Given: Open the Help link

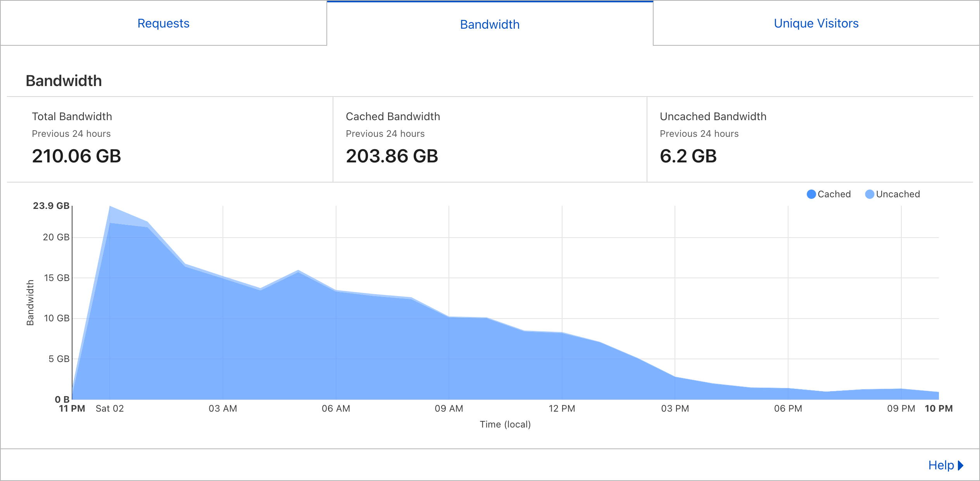Looking at the screenshot, I should coord(941,465).
